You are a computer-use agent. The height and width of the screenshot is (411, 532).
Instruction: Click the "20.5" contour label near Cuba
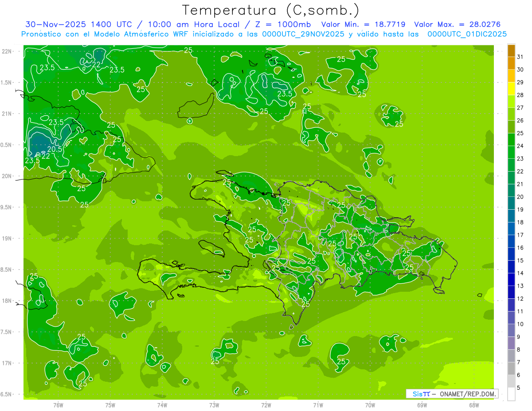pyautogui.click(x=55, y=149)
